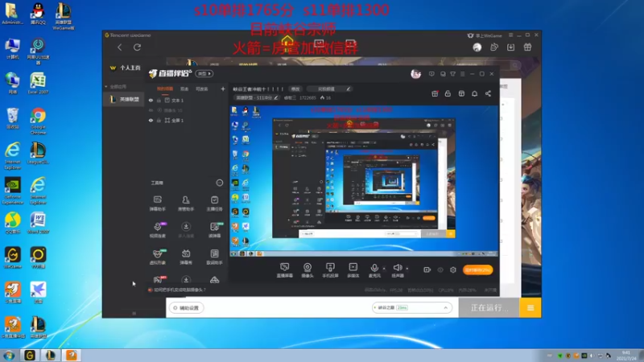
Task: Add a 摄像头 camera source
Action: point(308,270)
